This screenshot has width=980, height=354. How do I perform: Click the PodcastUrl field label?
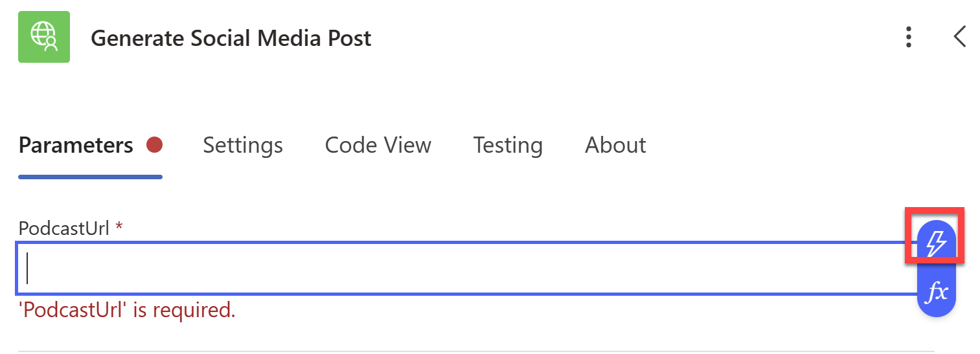(x=63, y=228)
